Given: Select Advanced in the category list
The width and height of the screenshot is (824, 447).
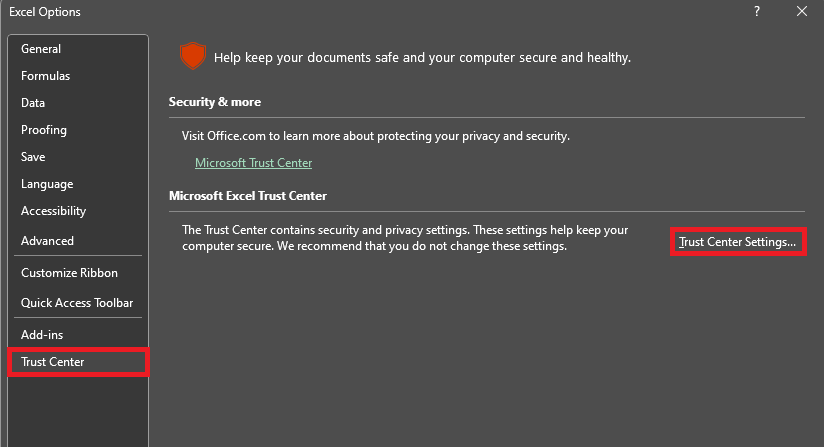Looking at the screenshot, I should 47,241.
